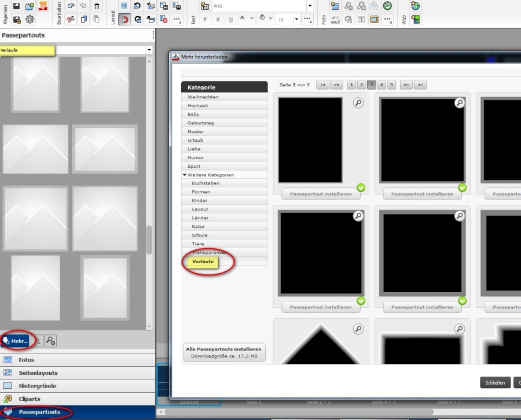Click Alle Passepartouts installieren
Screen dimensions: 521x420
pyautogui.click(x=223, y=349)
